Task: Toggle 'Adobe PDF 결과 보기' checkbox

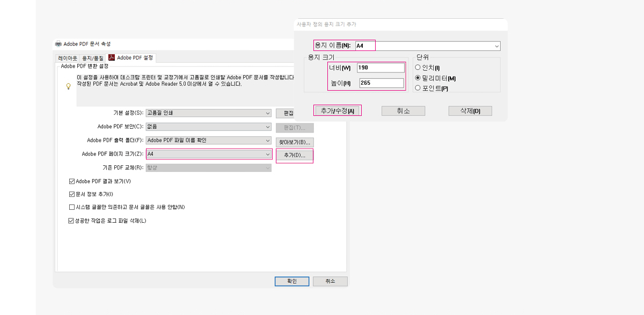Action: click(x=72, y=181)
